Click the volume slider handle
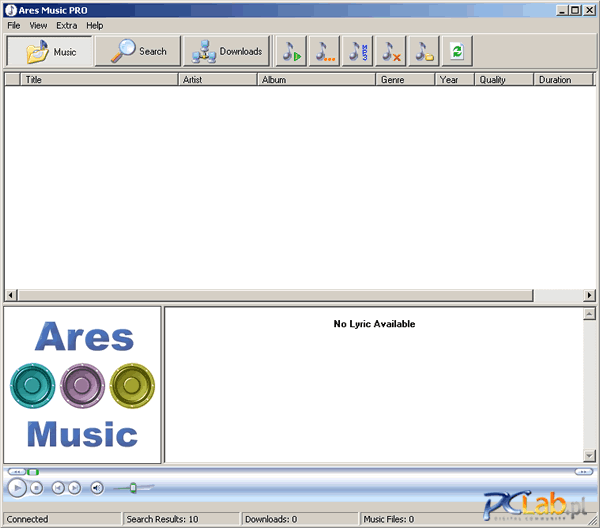 pos(133,488)
